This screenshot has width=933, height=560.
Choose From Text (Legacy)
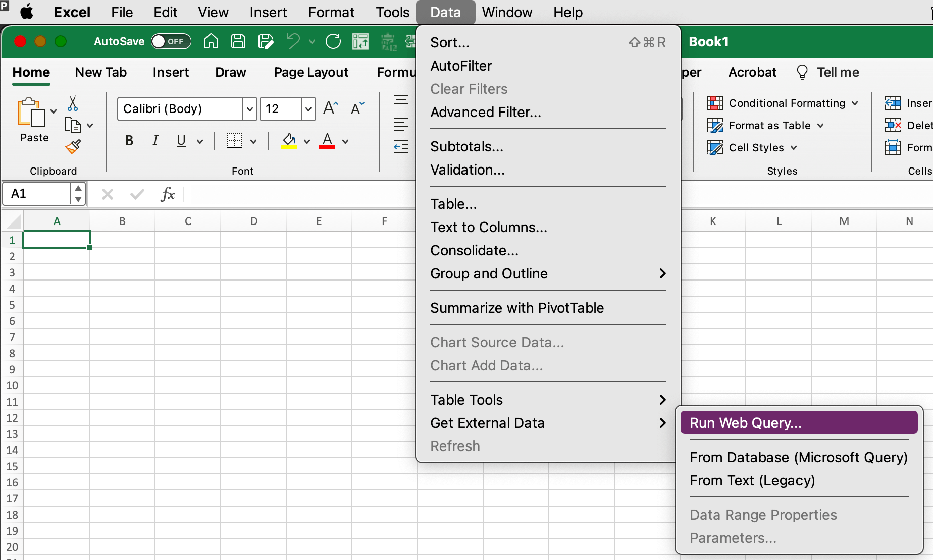click(799, 480)
